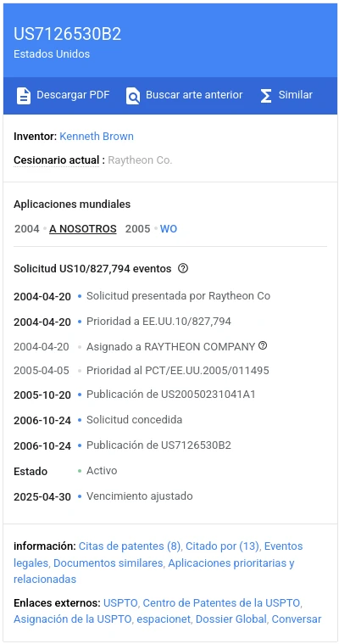Open Dossier Global link

(x=231, y=619)
